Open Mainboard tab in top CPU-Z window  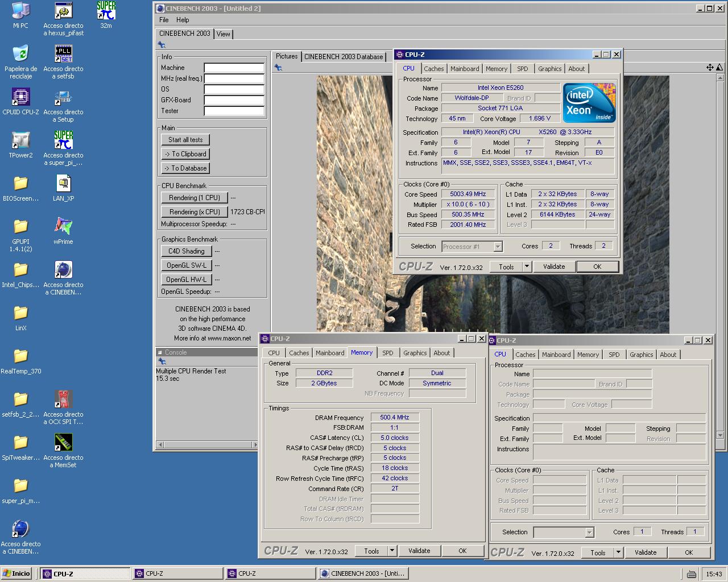point(465,69)
